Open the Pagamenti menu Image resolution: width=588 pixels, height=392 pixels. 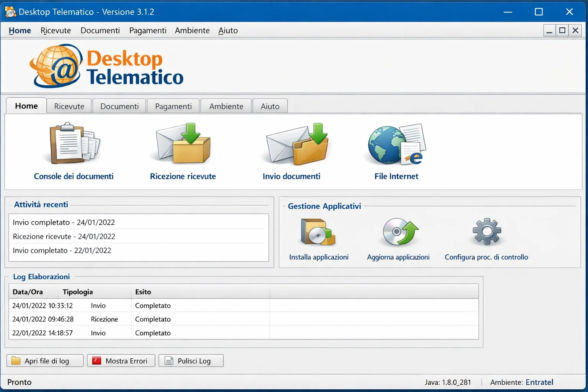(148, 30)
